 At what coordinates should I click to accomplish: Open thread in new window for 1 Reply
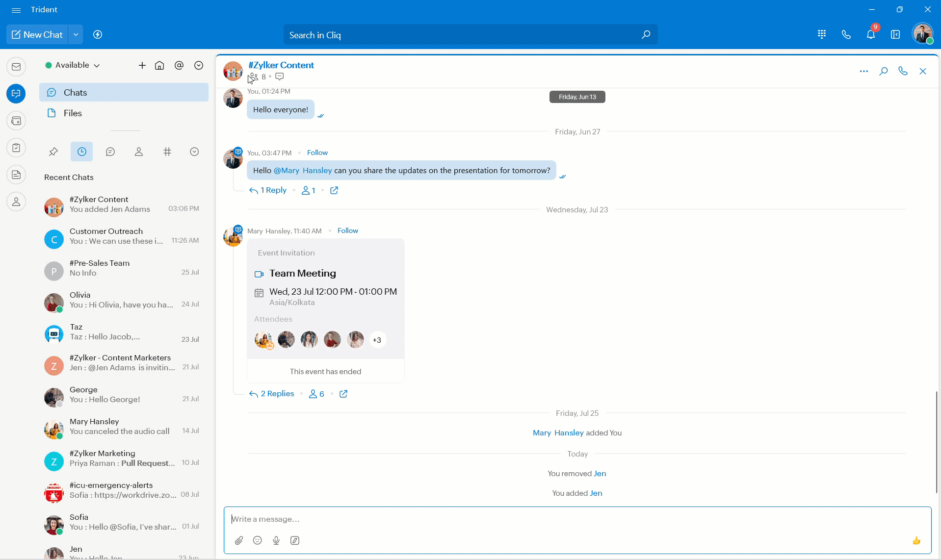click(x=334, y=190)
